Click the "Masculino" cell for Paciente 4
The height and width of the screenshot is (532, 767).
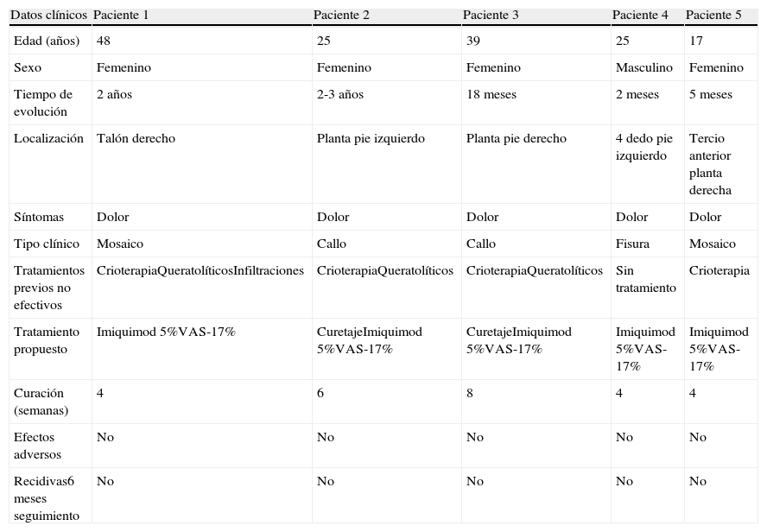pyautogui.click(x=643, y=67)
